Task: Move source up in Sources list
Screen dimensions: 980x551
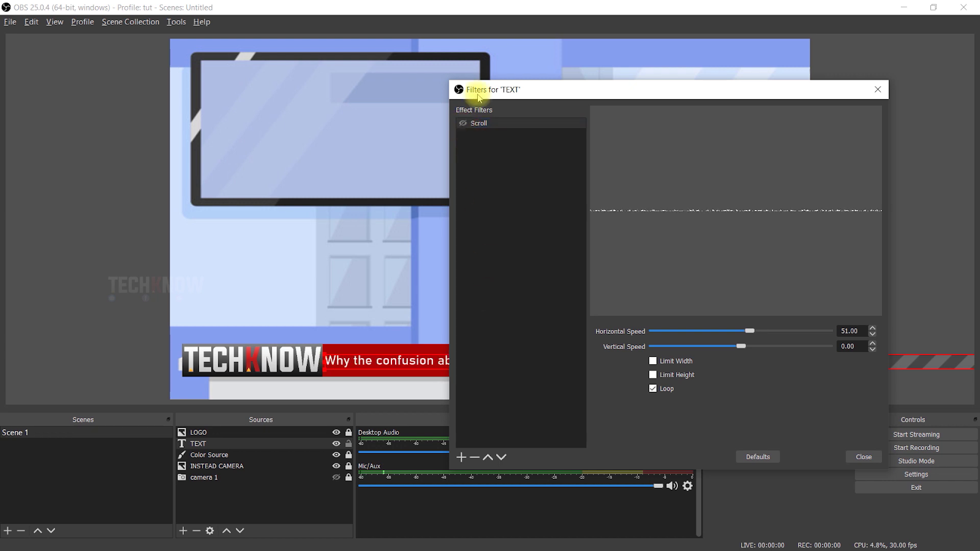Action: (x=227, y=531)
